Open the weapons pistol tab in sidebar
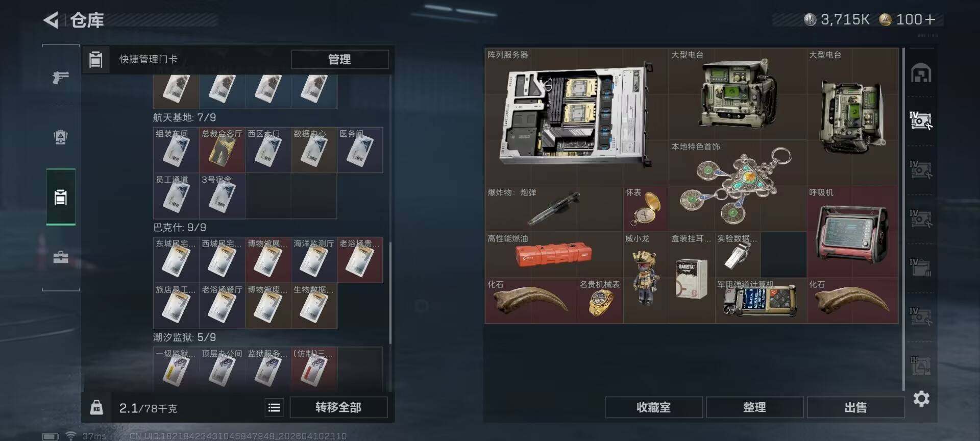The image size is (980, 441). pyautogui.click(x=61, y=78)
